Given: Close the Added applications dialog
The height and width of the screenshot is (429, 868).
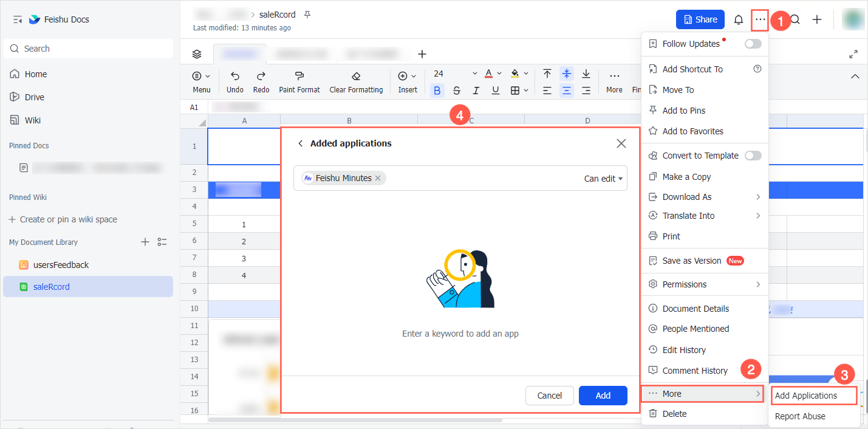Looking at the screenshot, I should [x=621, y=143].
